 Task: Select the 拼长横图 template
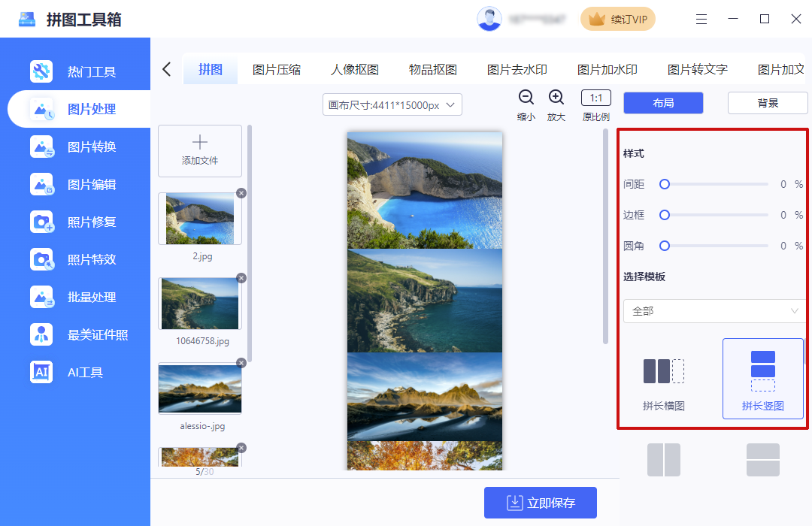tap(663, 378)
